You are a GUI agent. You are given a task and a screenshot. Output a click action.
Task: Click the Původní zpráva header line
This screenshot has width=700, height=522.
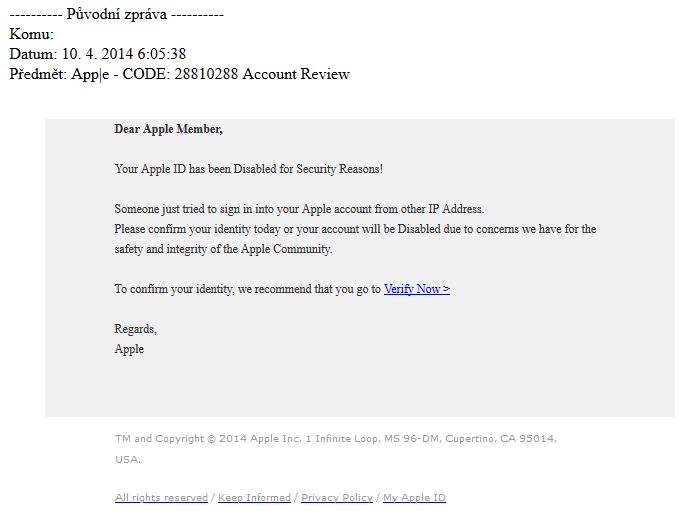point(117,14)
